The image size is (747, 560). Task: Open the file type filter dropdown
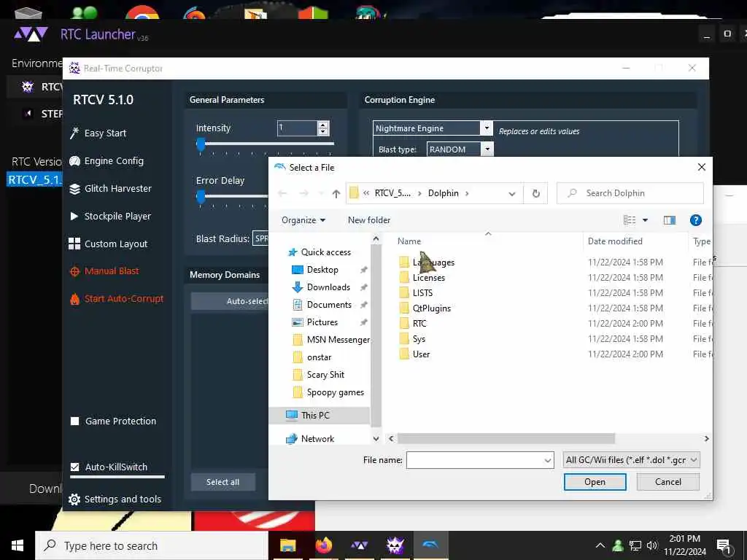click(x=631, y=460)
